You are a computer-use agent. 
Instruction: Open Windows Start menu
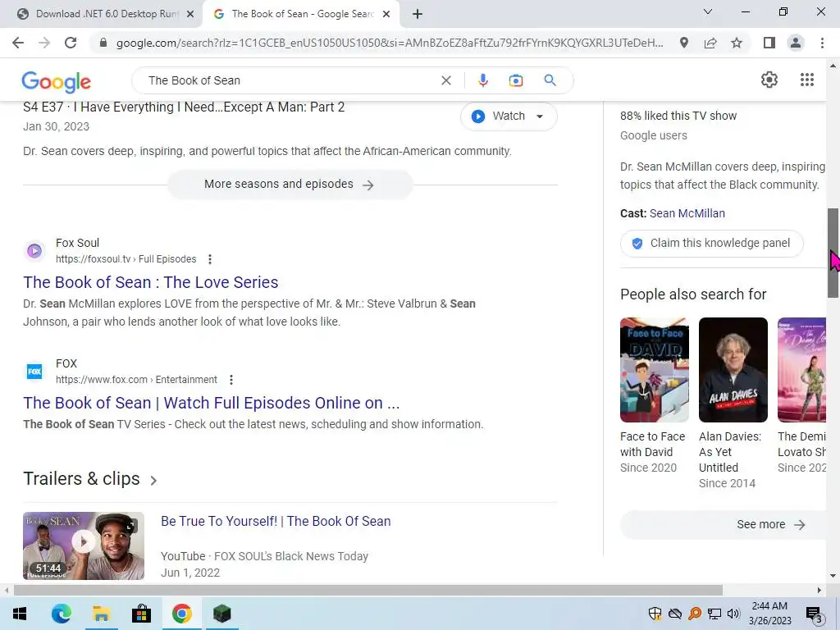click(20, 614)
